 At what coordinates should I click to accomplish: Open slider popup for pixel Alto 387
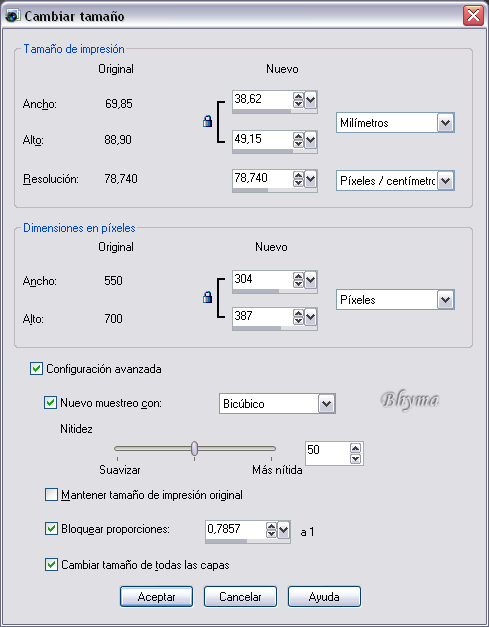pyautogui.click(x=311, y=317)
